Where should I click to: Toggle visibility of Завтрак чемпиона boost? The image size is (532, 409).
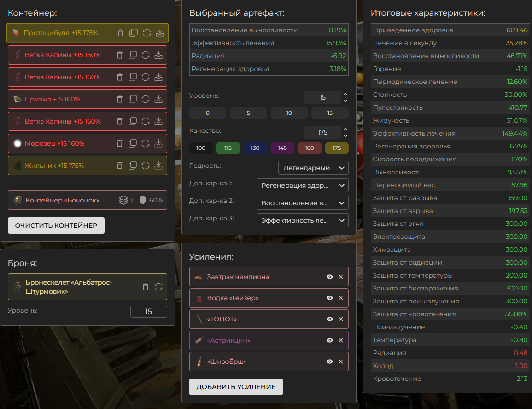pos(330,277)
